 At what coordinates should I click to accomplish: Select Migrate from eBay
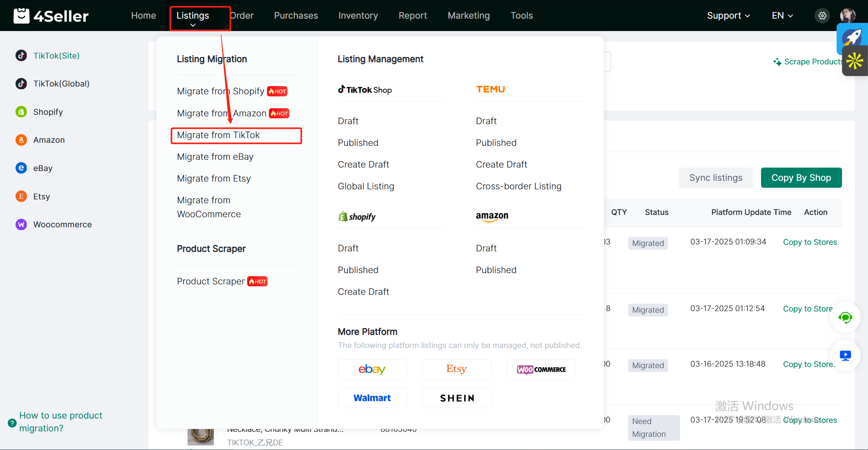coord(215,157)
